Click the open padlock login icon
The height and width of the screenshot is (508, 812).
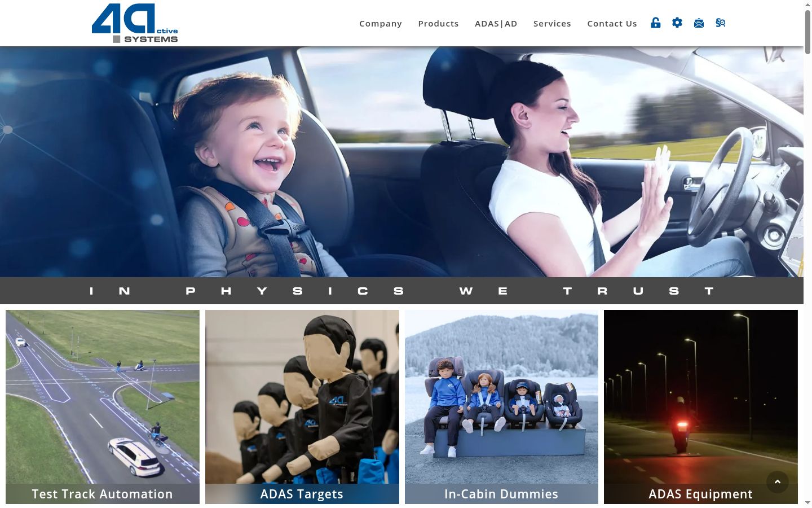coord(655,23)
